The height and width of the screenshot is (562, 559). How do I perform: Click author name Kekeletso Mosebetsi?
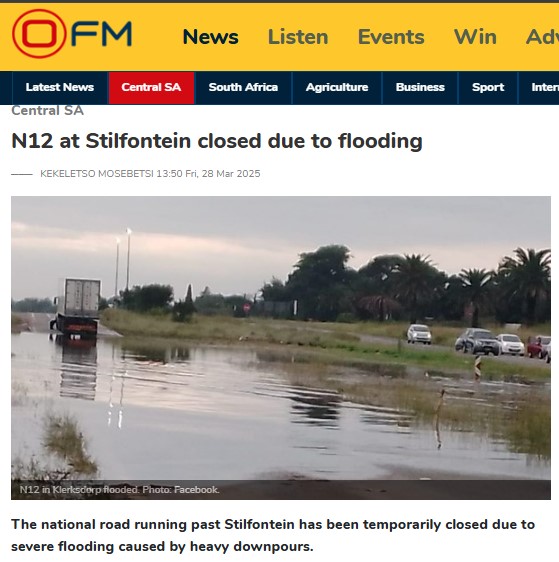click(x=97, y=174)
